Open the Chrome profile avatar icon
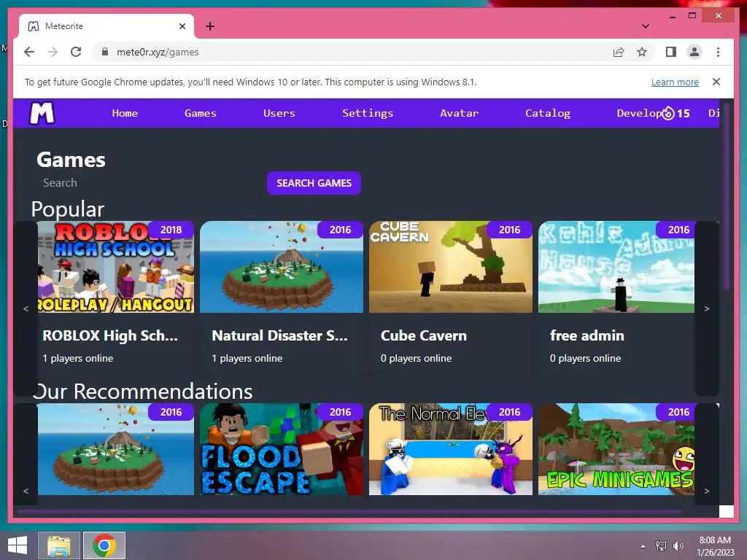Screen dimensions: 747x560 coord(694,52)
